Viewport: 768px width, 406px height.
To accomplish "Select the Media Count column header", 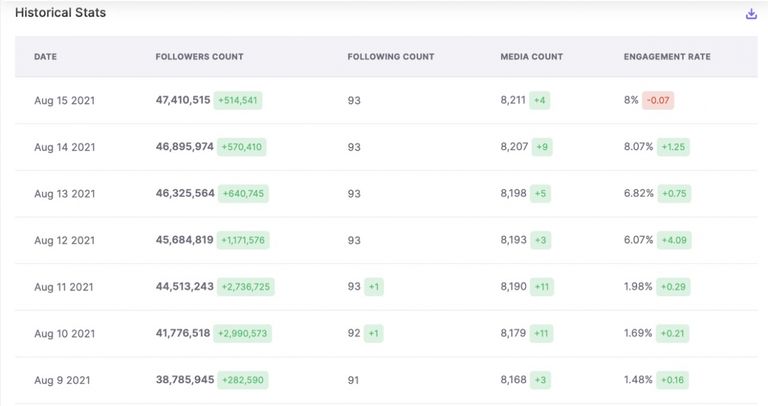I will point(531,57).
